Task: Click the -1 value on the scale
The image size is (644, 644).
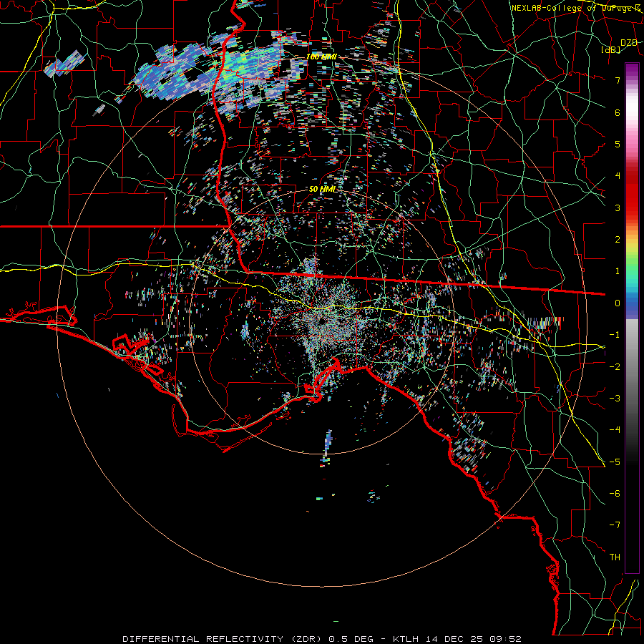Action: [x=615, y=335]
